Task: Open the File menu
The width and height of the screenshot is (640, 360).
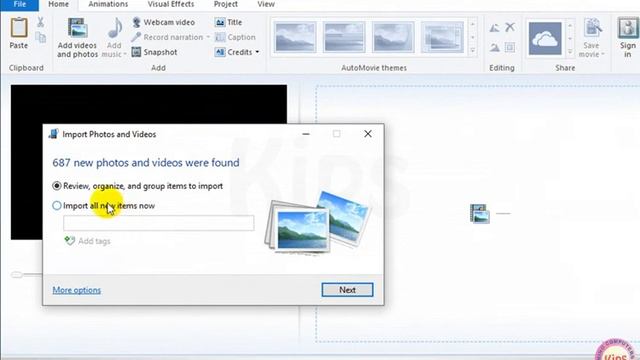Action: 20,4
